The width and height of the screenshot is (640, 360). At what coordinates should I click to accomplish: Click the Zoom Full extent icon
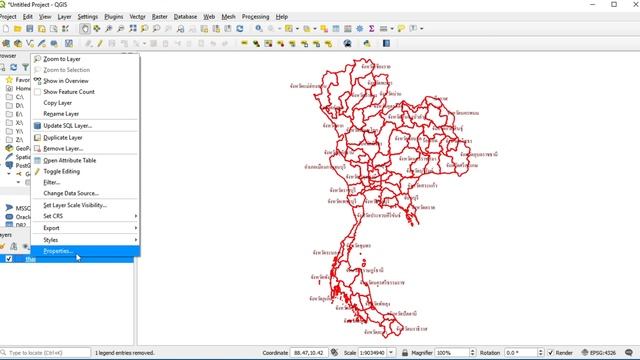(133, 29)
